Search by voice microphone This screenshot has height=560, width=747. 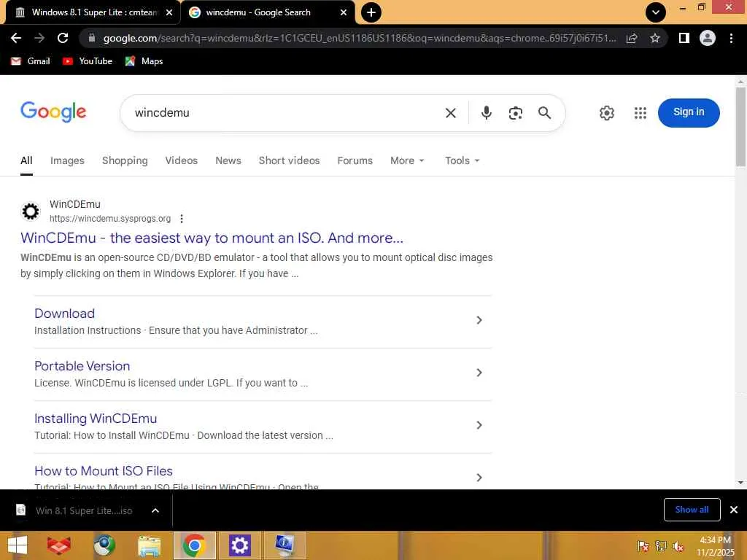point(487,113)
